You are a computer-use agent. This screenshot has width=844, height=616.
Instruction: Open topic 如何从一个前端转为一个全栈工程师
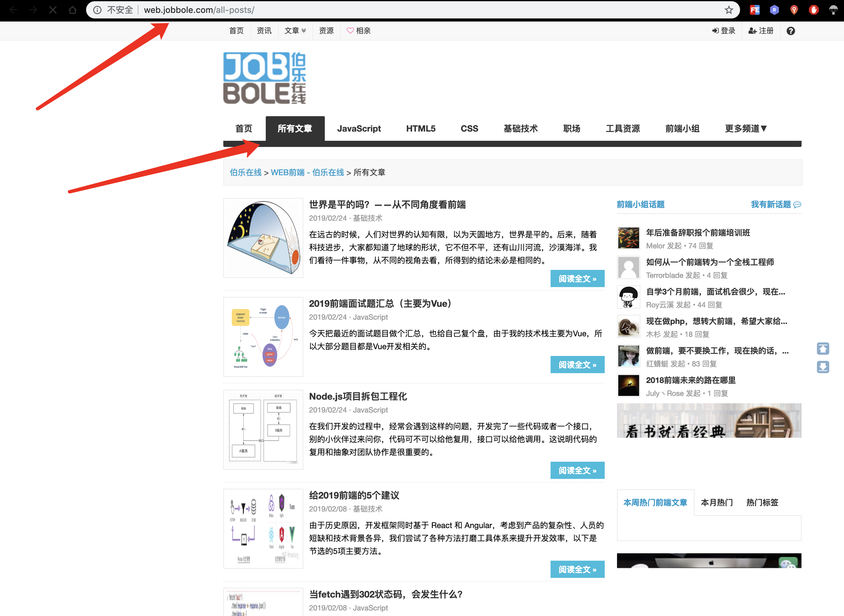710,262
